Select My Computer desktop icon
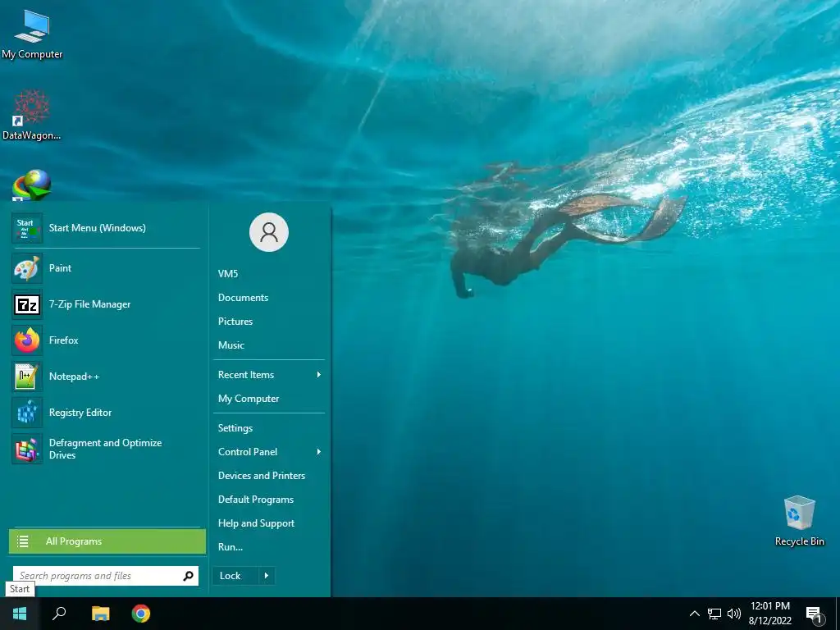This screenshot has width=840, height=630. tap(32, 34)
